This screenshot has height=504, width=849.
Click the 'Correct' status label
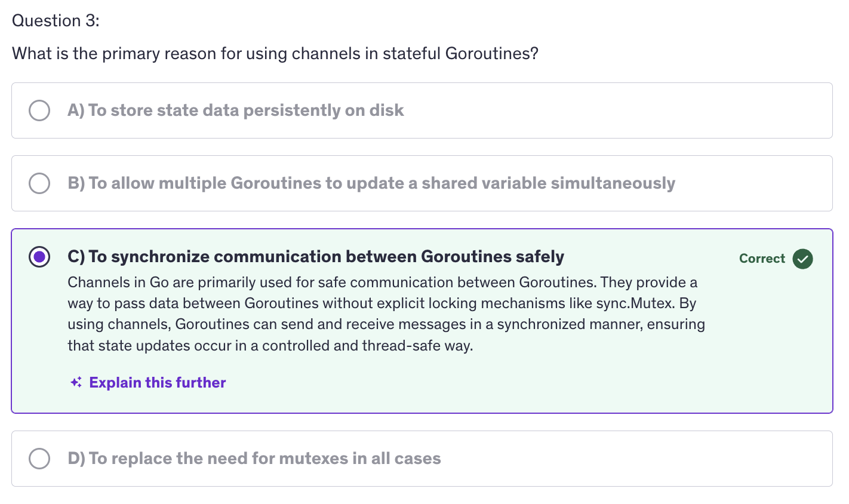tap(762, 259)
